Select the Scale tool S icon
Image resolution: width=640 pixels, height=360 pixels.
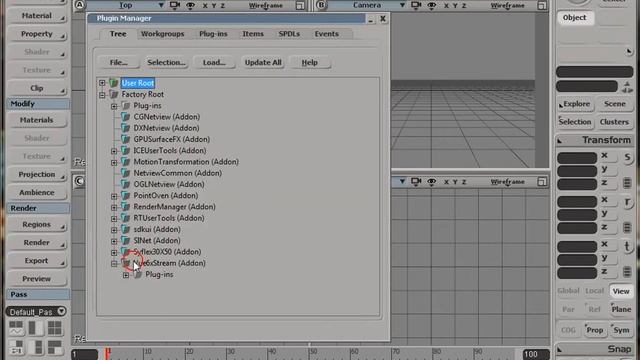[x=627, y=157]
